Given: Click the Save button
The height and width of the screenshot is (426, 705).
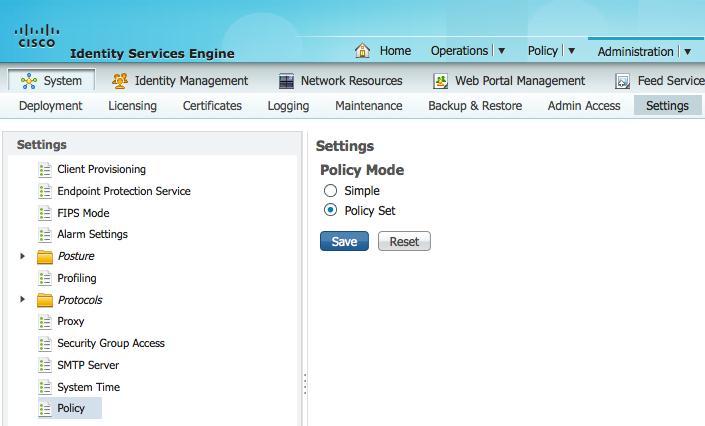Looking at the screenshot, I should [x=344, y=241].
